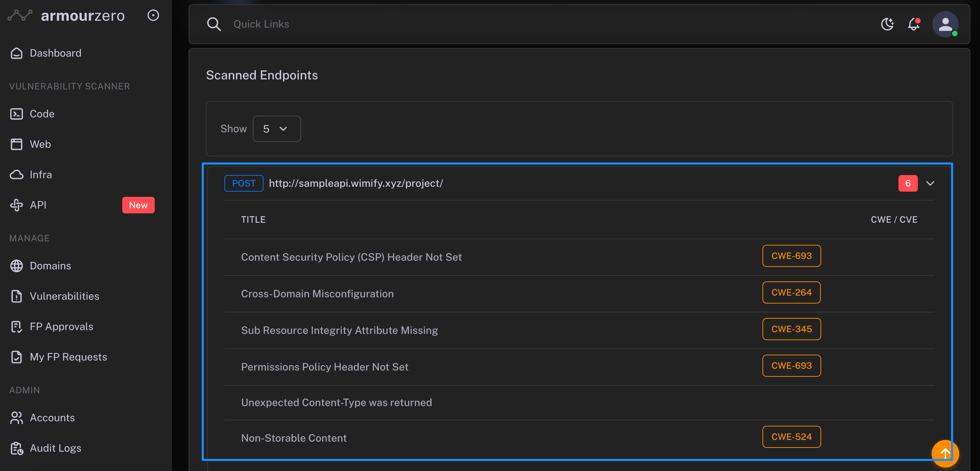This screenshot has width=980, height=471.
Task: Open the Vulnerabilities page
Action: tap(64, 296)
